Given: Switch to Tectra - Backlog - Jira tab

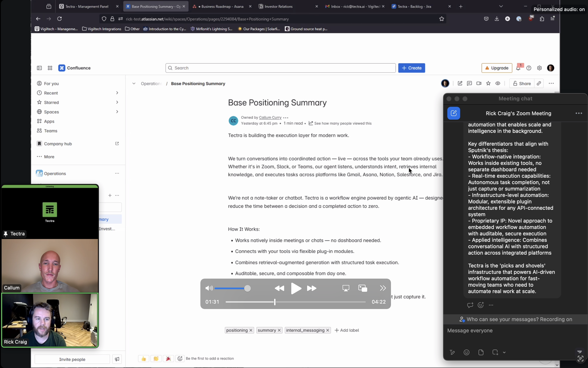Looking at the screenshot, I should pyautogui.click(x=421, y=7).
